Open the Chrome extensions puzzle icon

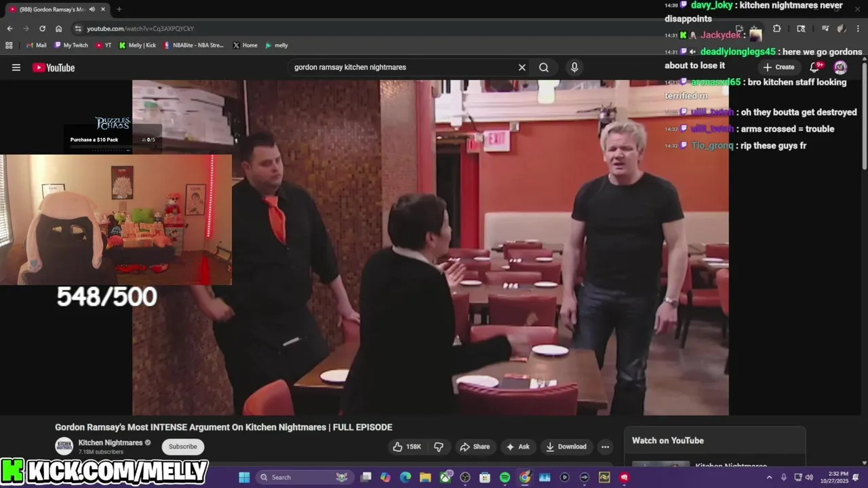click(776, 28)
